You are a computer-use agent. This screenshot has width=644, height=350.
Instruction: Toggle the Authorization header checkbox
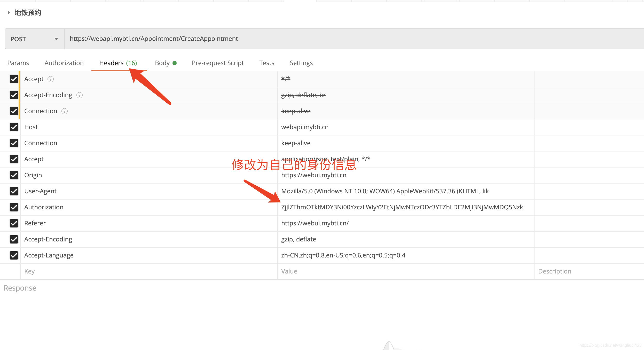coord(14,207)
